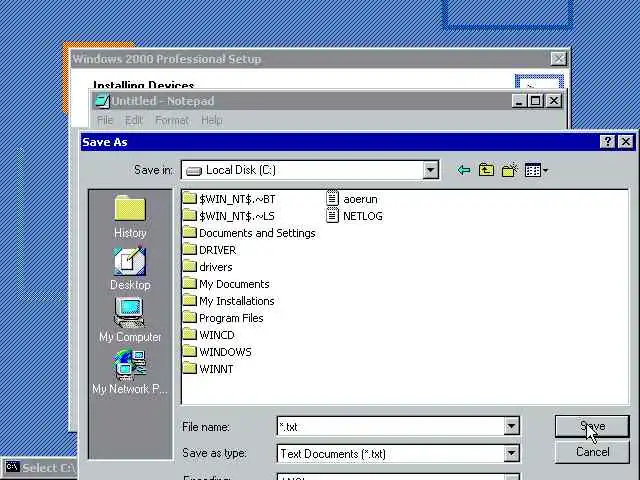Click the Help question mark button

607,142
